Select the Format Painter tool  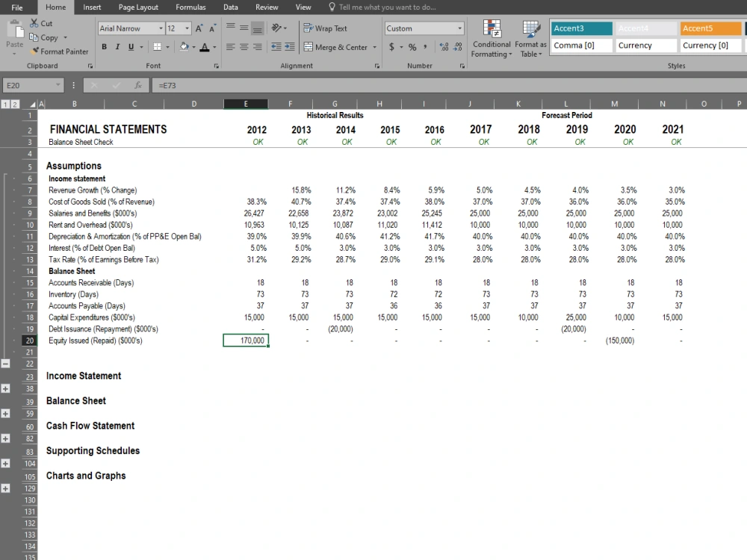[60, 52]
